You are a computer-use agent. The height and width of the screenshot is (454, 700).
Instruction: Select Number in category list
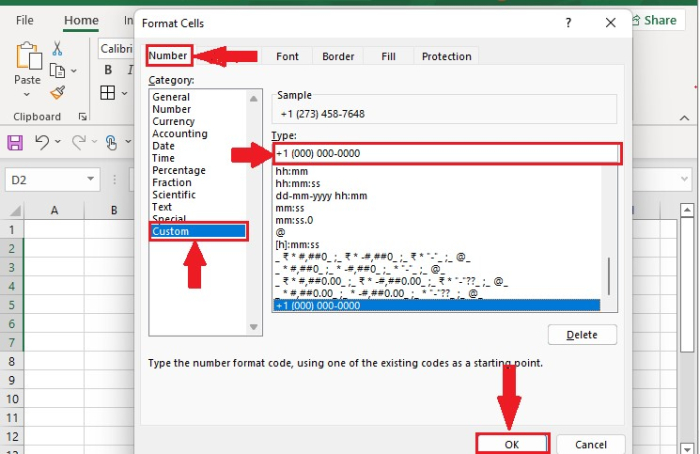click(171, 109)
